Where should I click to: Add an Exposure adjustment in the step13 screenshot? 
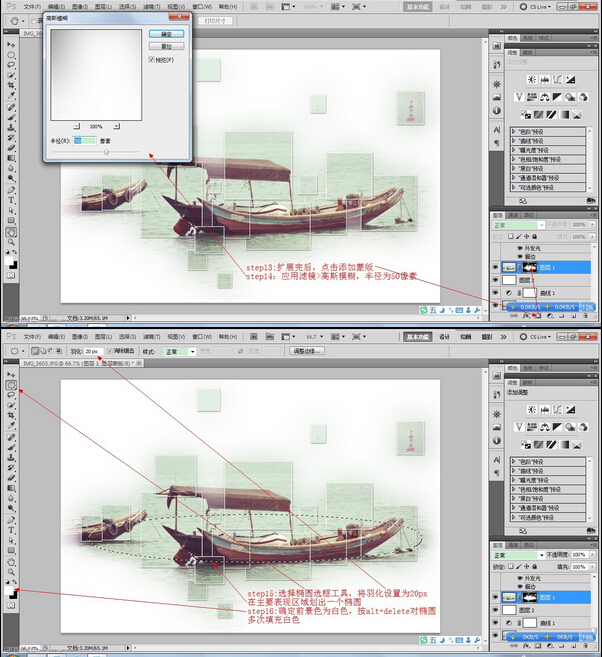coord(570,79)
